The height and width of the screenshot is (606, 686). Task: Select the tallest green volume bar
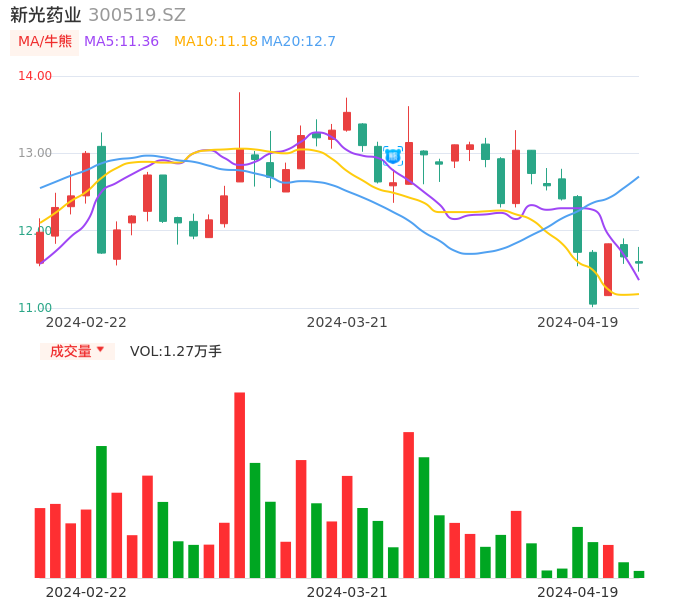point(101,511)
